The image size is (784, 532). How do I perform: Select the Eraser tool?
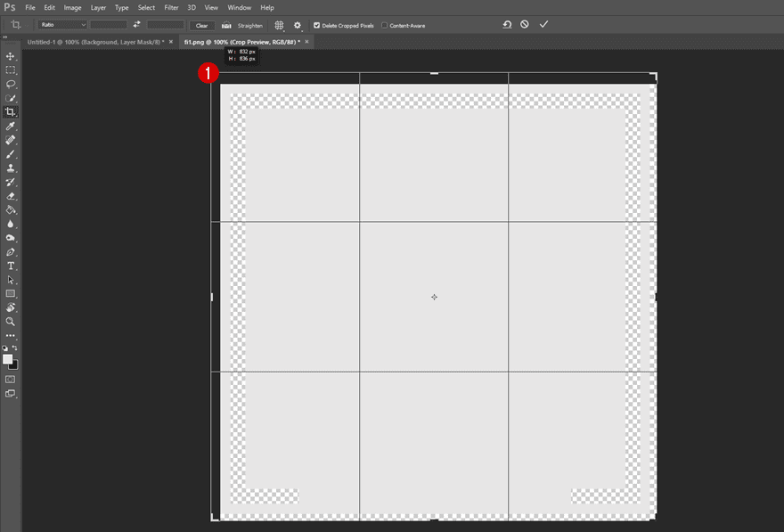point(10,196)
